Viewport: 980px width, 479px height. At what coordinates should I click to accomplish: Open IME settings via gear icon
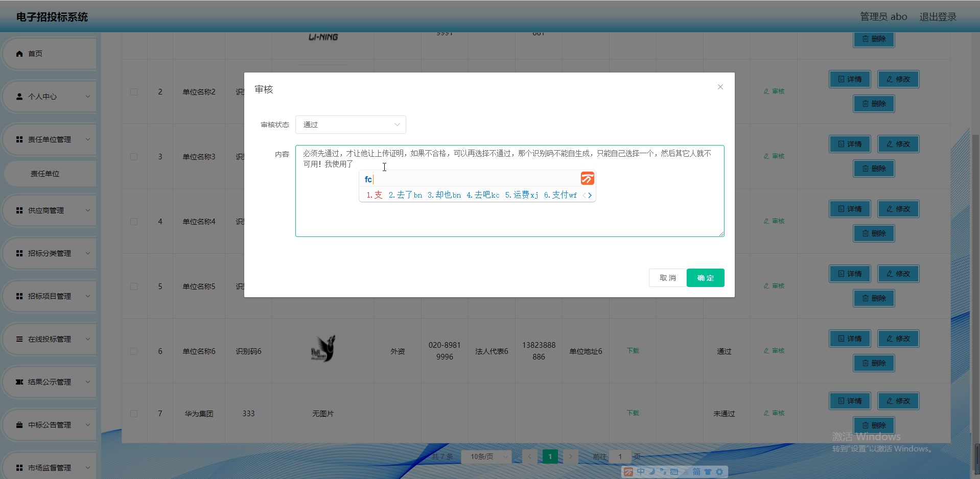point(719,471)
